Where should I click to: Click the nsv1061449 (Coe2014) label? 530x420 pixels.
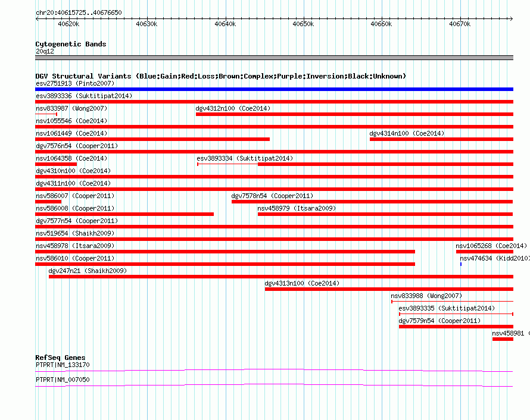[x=71, y=133]
